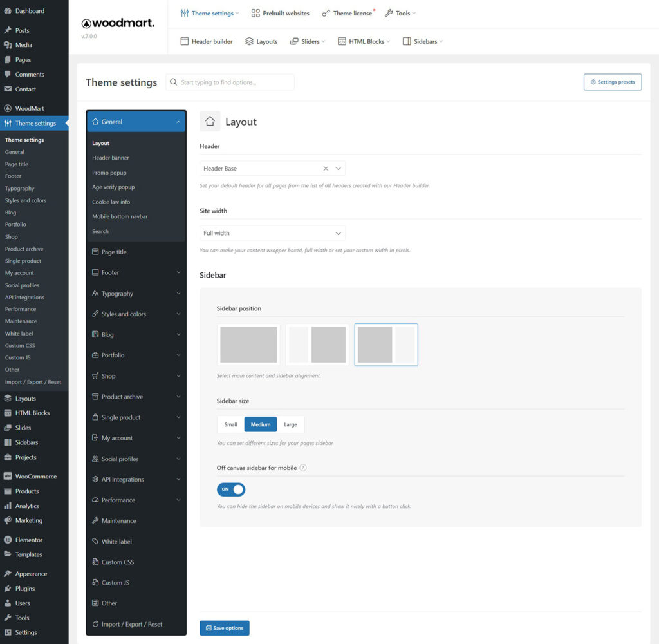Click the Custom CSS file icon in panel
659x644 pixels.
click(x=95, y=562)
